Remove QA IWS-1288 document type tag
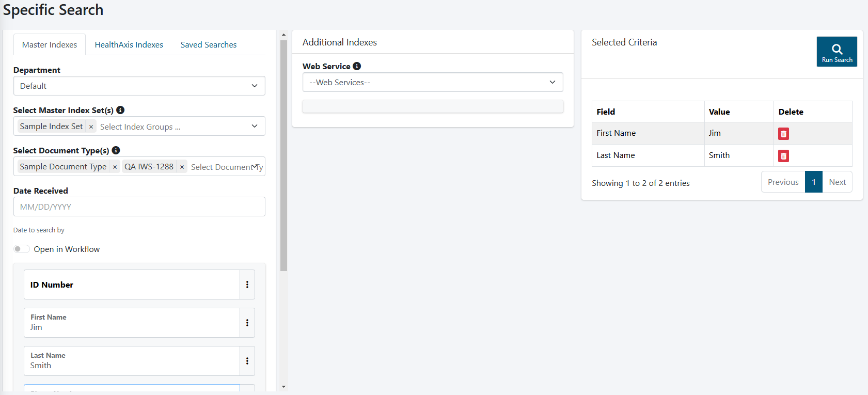868x395 pixels. coord(182,167)
